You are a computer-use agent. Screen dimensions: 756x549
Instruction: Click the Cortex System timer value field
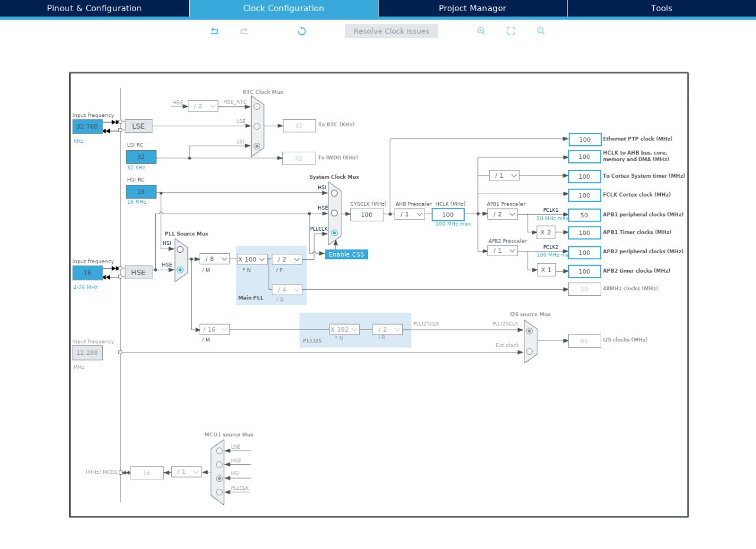585,177
